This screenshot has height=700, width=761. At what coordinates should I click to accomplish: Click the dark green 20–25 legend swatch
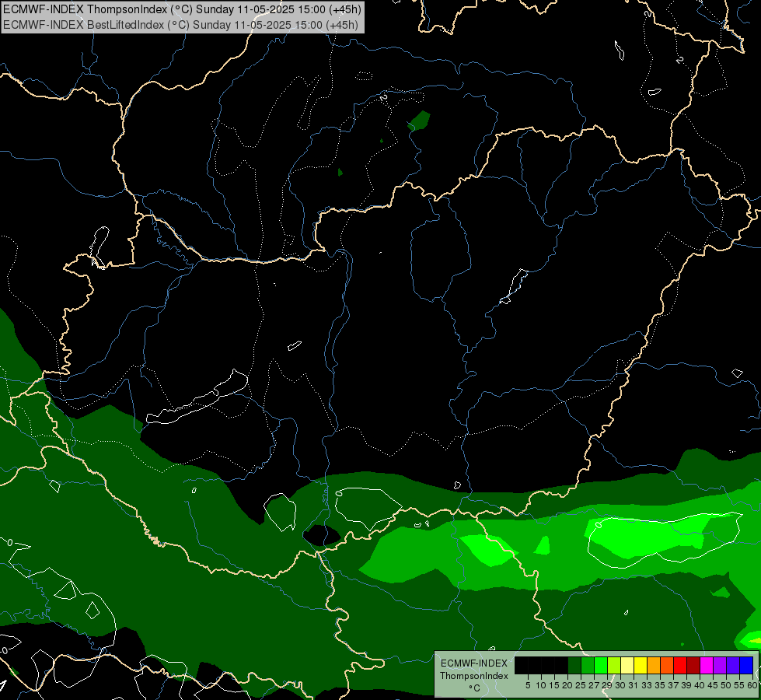(574, 665)
